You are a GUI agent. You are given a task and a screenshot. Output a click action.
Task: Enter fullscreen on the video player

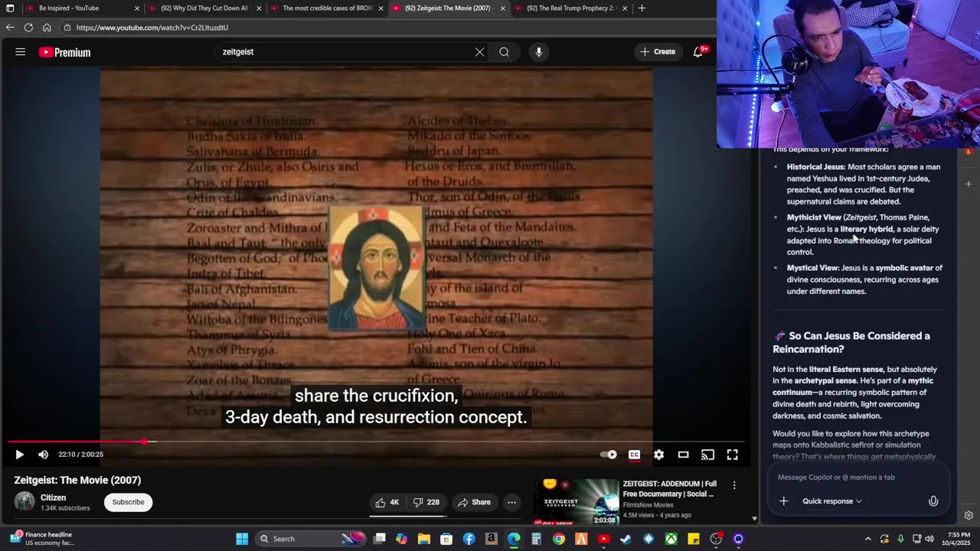(732, 455)
